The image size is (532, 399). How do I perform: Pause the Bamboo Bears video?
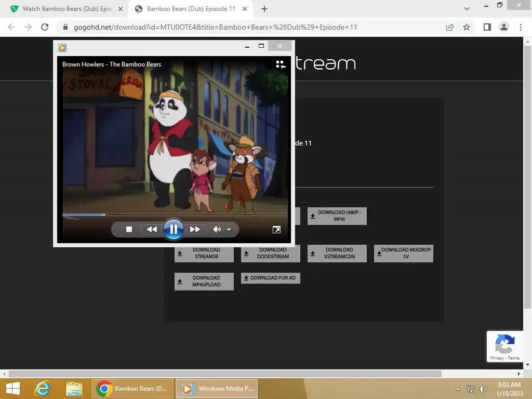coord(174,229)
